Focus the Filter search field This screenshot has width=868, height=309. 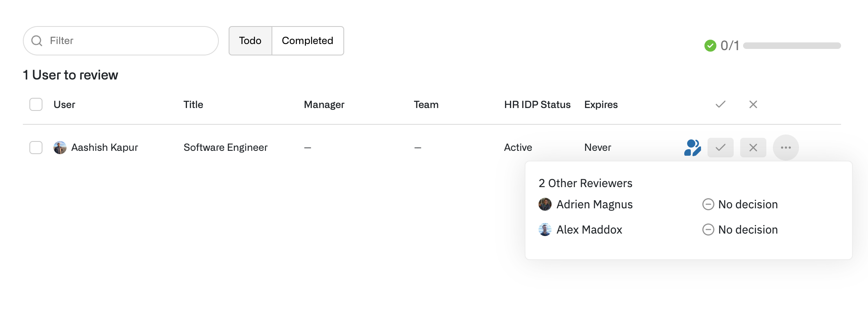[131, 41]
